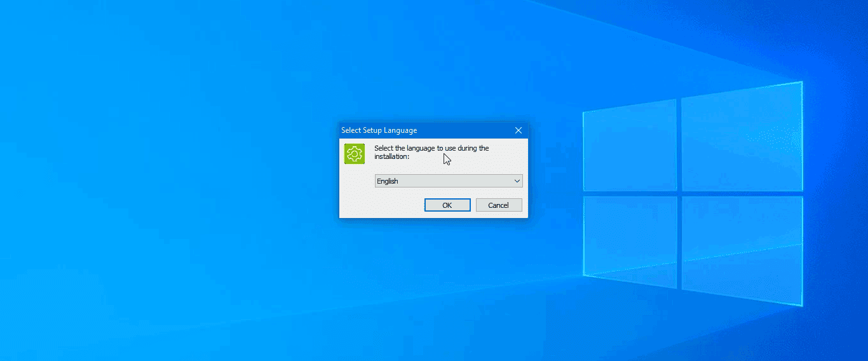Close the Select Setup Language dialog
This screenshot has height=361, width=868.
519,130
